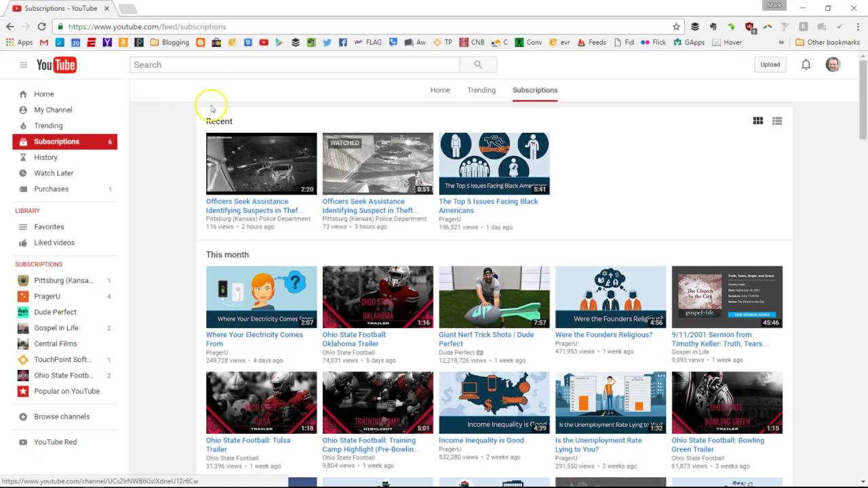Switch to grid view layout

(x=758, y=121)
